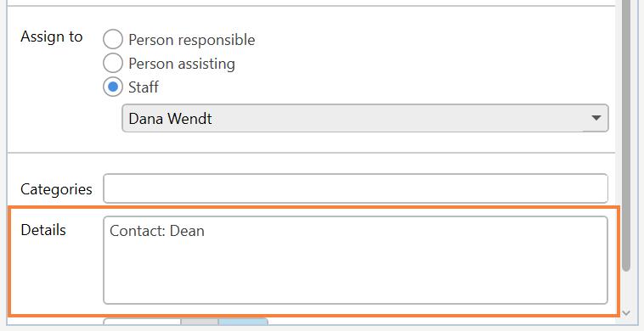Place cursor after Contact: Dean text
The image size is (644, 331).
click(206, 231)
